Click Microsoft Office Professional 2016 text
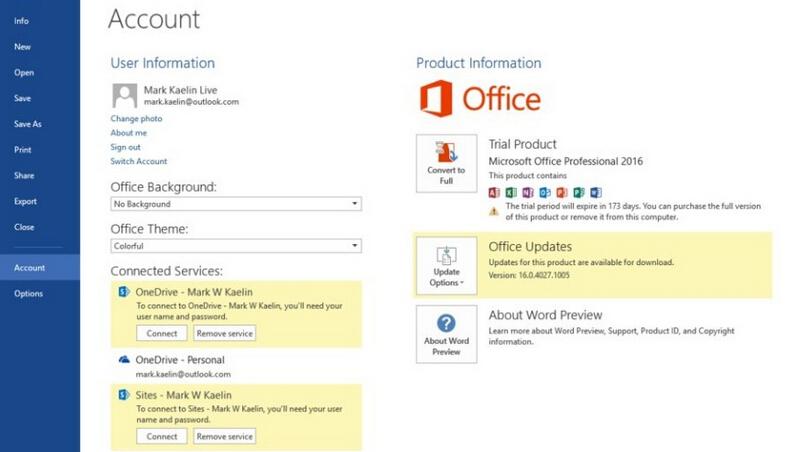The height and width of the screenshot is (452, 791). click(x=566, y=161)
